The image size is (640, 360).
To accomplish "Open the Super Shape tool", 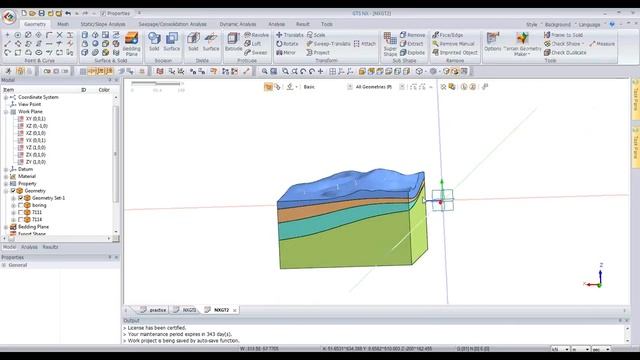I will coord(390,44).
